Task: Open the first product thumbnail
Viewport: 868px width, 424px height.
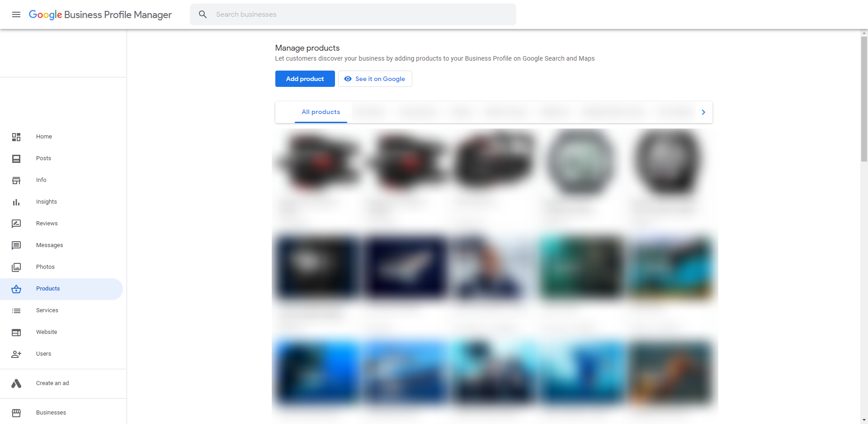Action: coord(318,163)
